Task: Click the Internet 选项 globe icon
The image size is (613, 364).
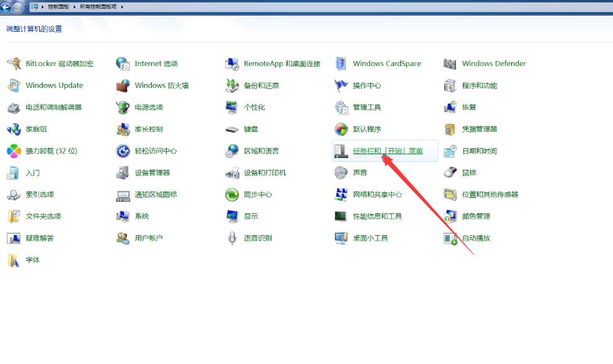Action: (x=123, y=63)
